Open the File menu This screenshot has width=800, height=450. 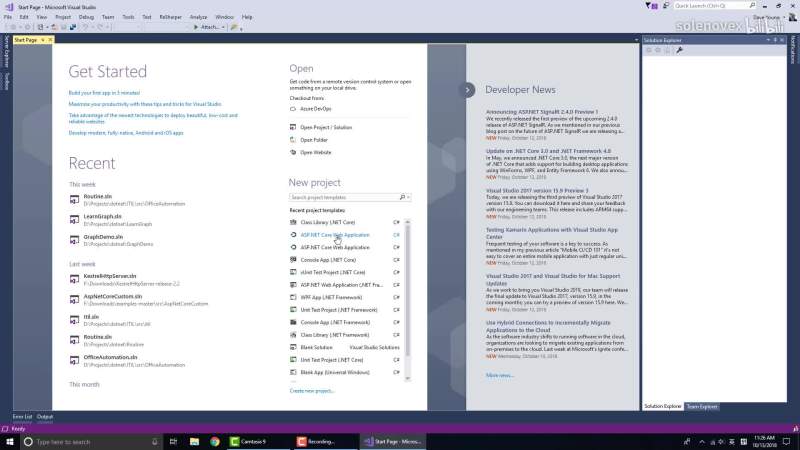pyautogui.click(x=8, y=17)
